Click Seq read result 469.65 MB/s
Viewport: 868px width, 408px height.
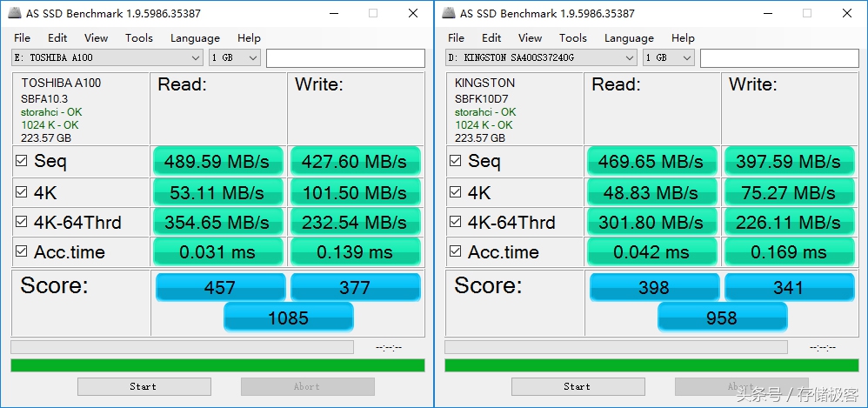[652, 161]
